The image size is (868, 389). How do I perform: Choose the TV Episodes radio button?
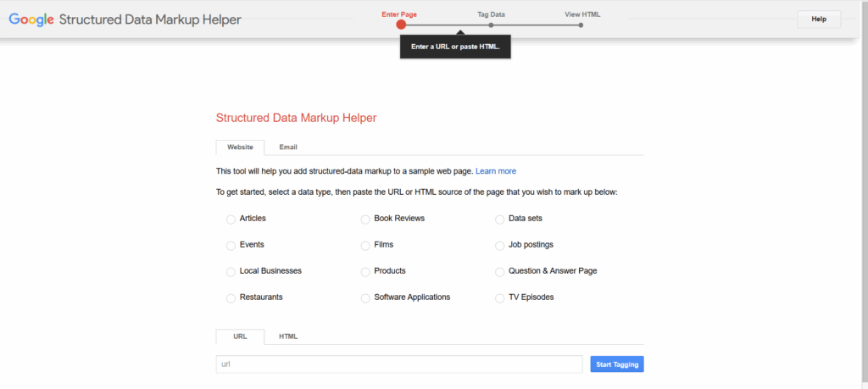500,298
